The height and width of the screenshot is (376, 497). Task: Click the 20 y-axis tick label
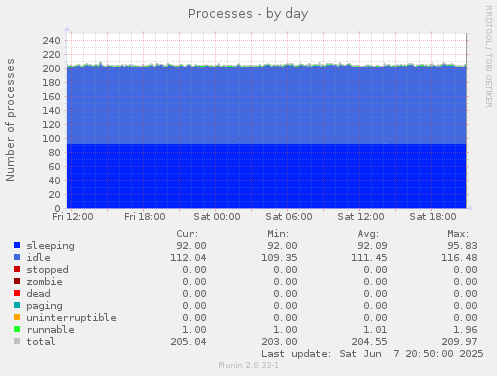[54, 195]
